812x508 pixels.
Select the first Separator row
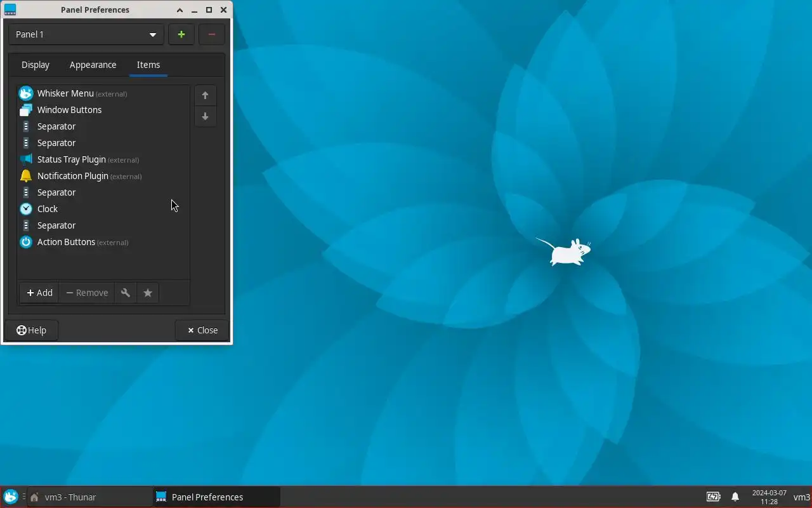103,126
